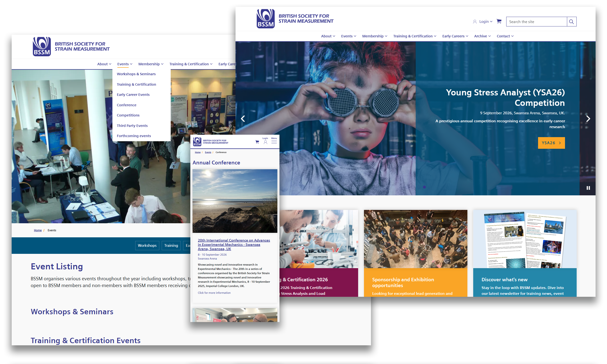Click the mobile view cart icon
The image size is (607, 364).
[257, 142]
